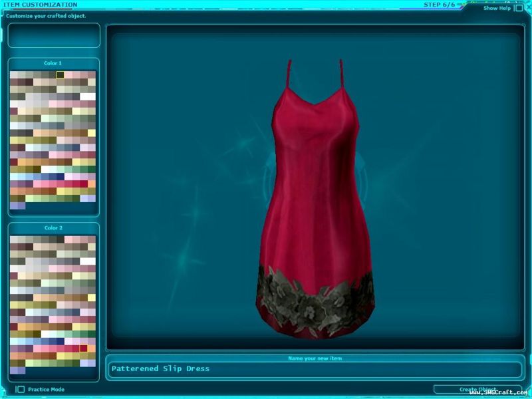Click the red slip dress preview
The image size is (532, 399).
point(315,199)
